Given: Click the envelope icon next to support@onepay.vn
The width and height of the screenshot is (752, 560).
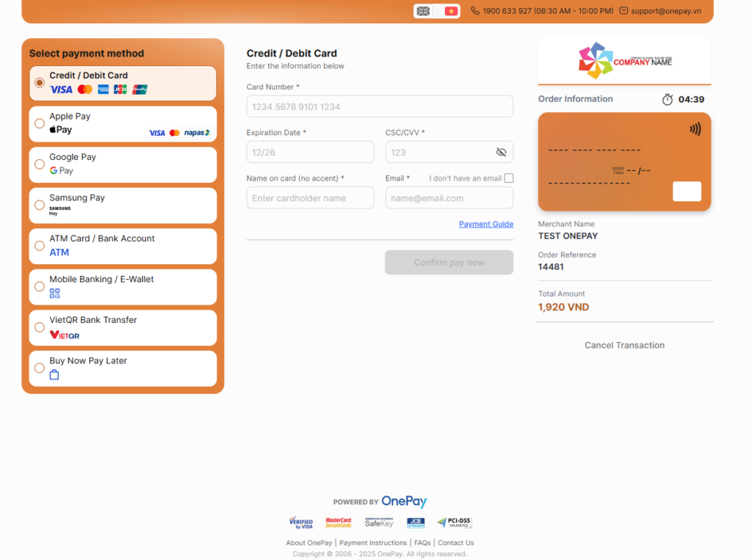Looking at the screenshot, I should 623,11.
